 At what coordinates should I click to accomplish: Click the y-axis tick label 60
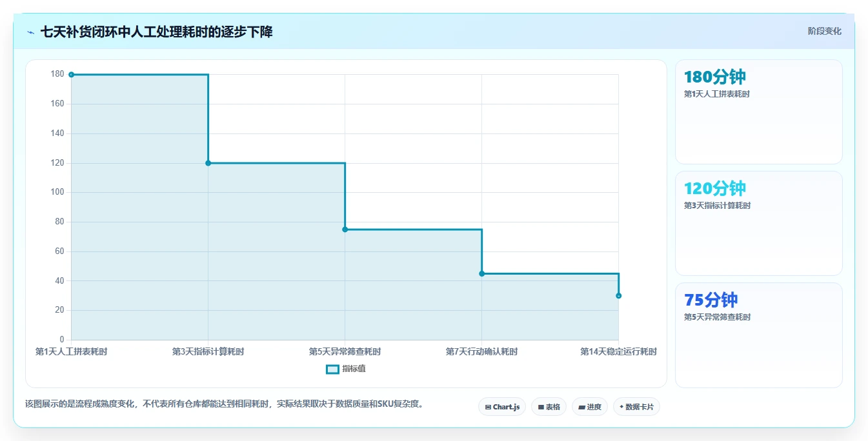59,251
